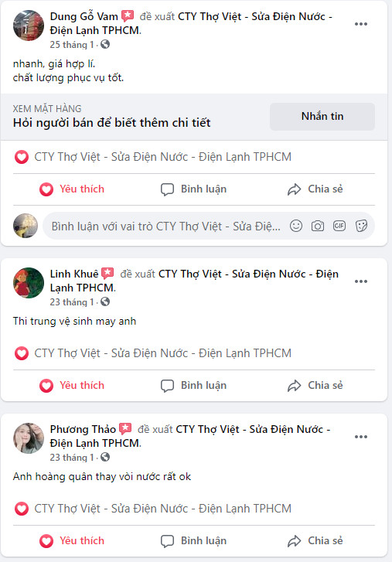The width and height of the screenshot is (392, 562).
Task: Open options menu for Dung Gỗ Vam's post
Action: 361,24
